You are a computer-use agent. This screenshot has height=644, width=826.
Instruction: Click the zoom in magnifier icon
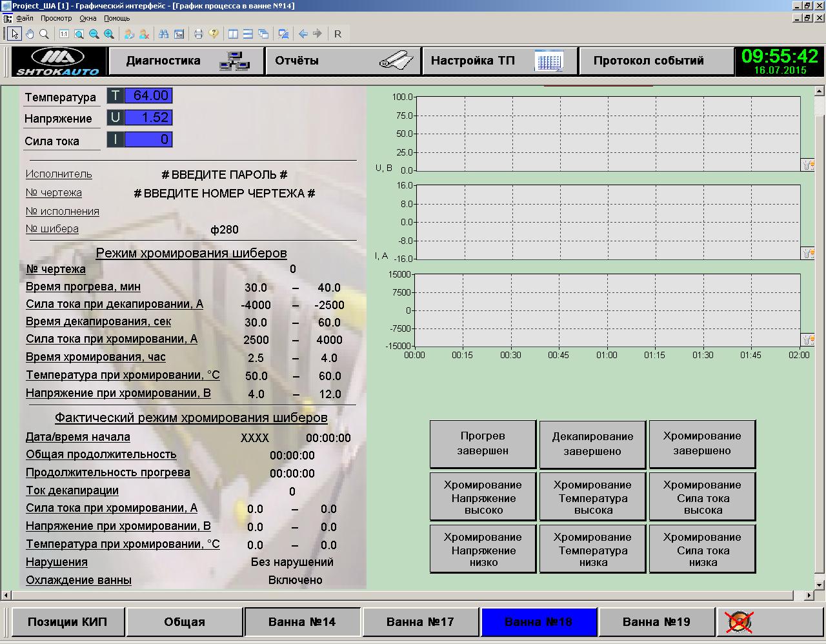[x=109, y=34]
